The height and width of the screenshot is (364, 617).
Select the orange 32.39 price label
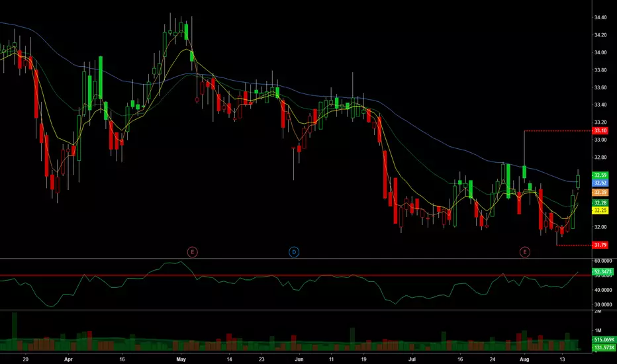pyautogui.click(x=600, y=193)
